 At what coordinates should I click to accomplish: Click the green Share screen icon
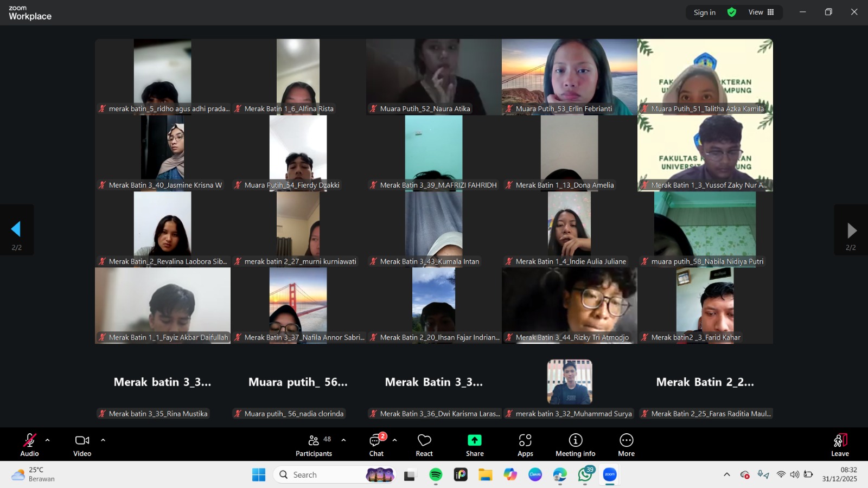tap(475, 440)
